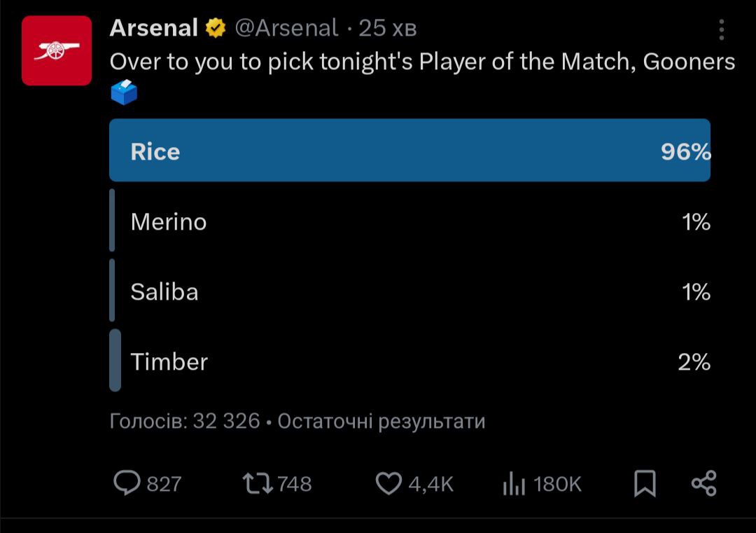Screen dimensions: 756x533
Task: Bookmark this Arsenal poll tweet
Action: [x=645, y=483]
